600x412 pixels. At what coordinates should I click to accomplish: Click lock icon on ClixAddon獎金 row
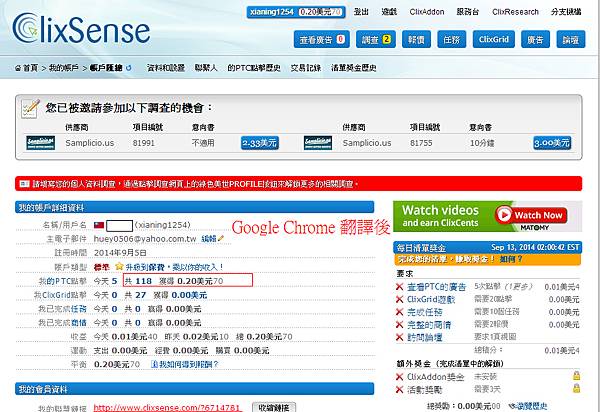[x=576, y=376]
